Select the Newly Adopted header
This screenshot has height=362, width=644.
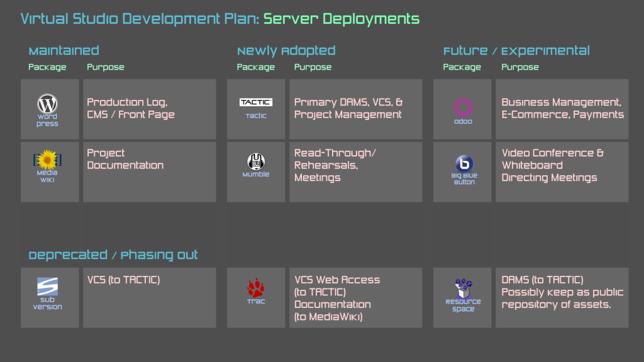[286, 50]
